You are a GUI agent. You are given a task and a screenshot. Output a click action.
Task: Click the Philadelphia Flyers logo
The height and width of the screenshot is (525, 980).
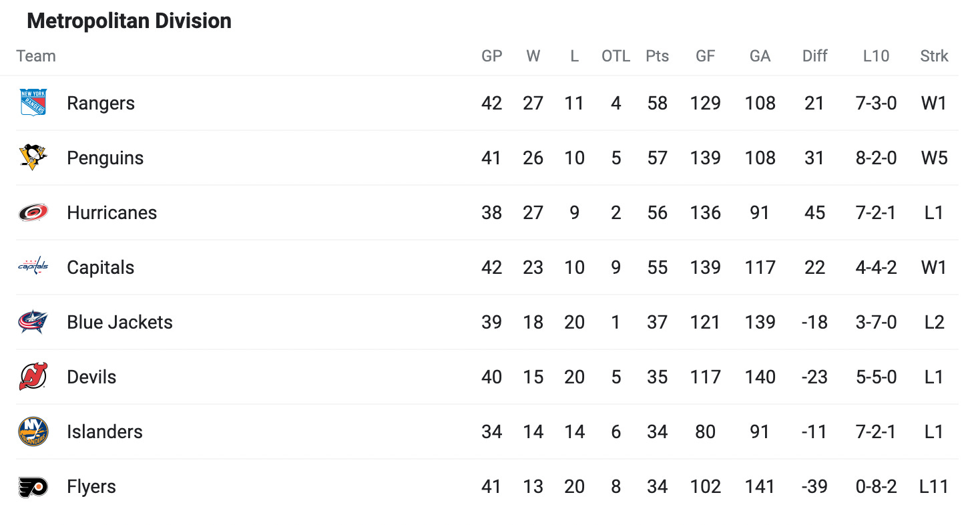tap(33, 486)
